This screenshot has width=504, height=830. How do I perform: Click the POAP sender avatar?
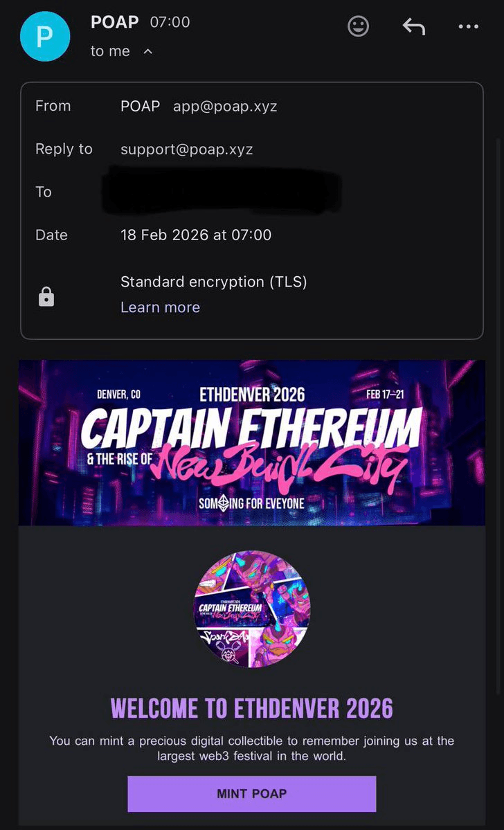(x=45, y=36)
